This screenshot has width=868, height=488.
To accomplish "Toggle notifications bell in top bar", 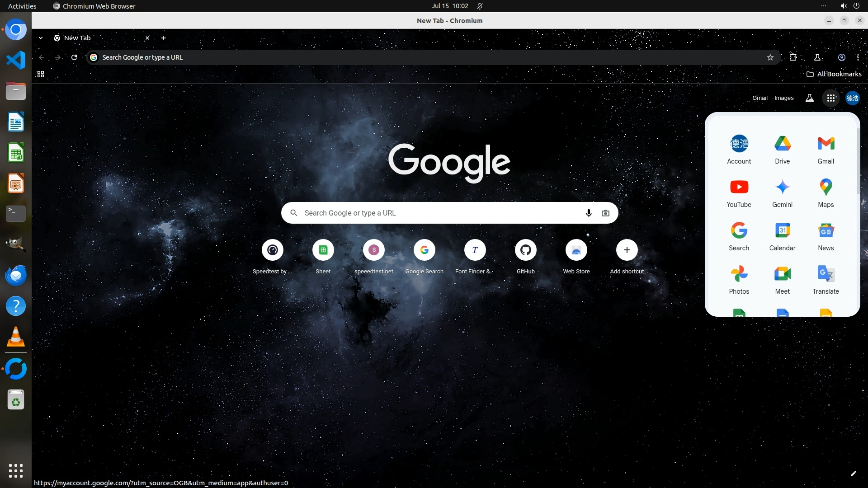I will (x=480, y=6).
